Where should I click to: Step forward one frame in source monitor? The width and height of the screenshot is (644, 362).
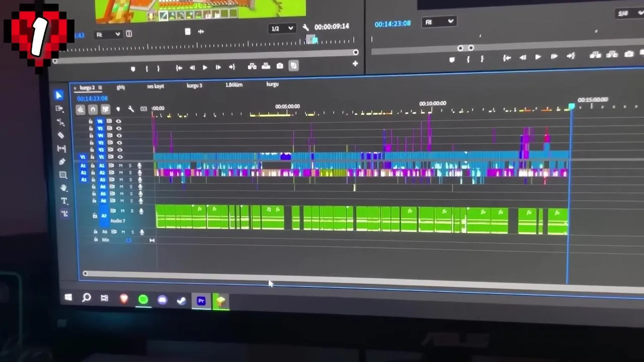(218, 67)
